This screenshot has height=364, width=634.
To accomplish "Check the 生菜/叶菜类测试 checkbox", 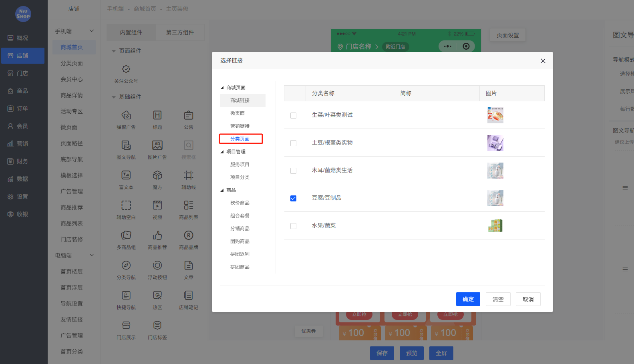I will coord(293,115).
